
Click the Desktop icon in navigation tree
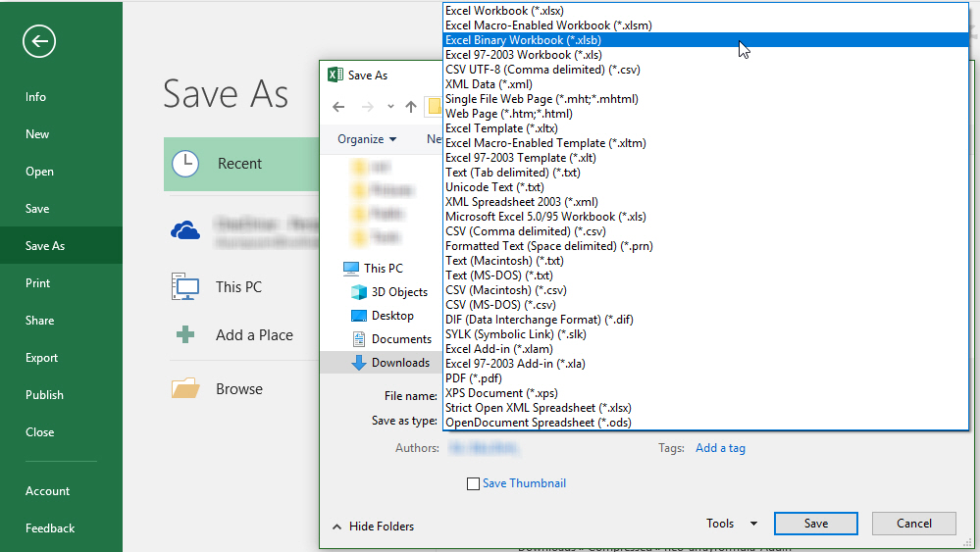(359, 316)
